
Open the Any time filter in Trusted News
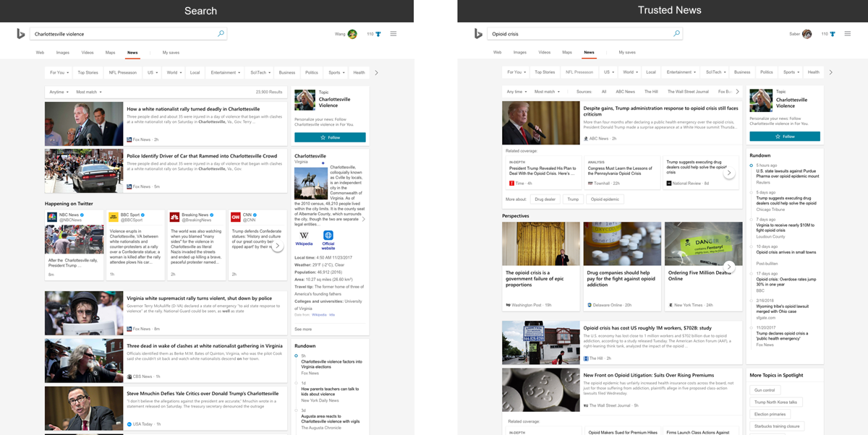point(516,92)
